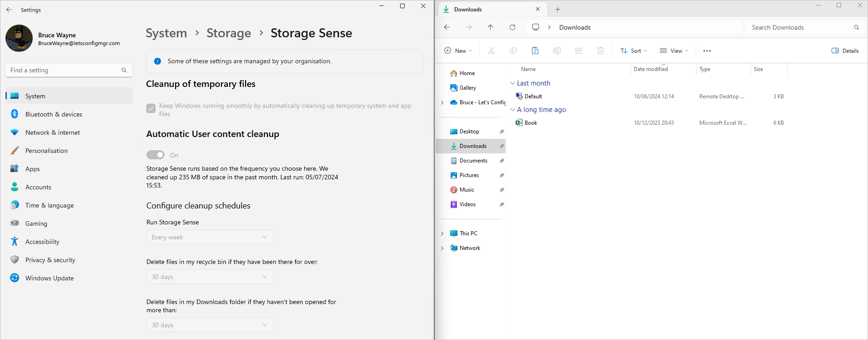
Task: Click the Storage breadcrumb link
Action: click(x=229, y=33)
